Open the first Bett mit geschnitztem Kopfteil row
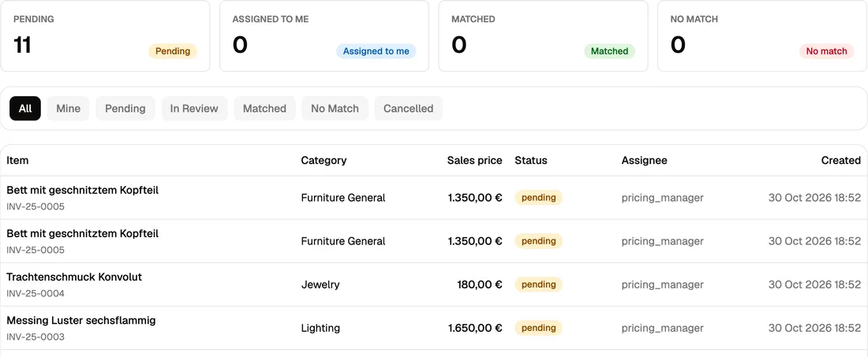The height and width of the screenshot is (357, 868). (x=434, y=198)
